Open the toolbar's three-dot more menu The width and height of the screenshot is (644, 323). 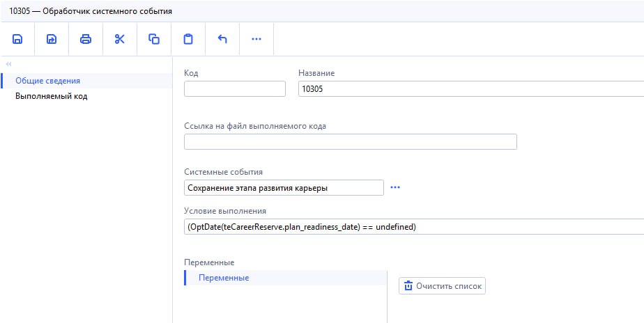(x=256, y=39)
